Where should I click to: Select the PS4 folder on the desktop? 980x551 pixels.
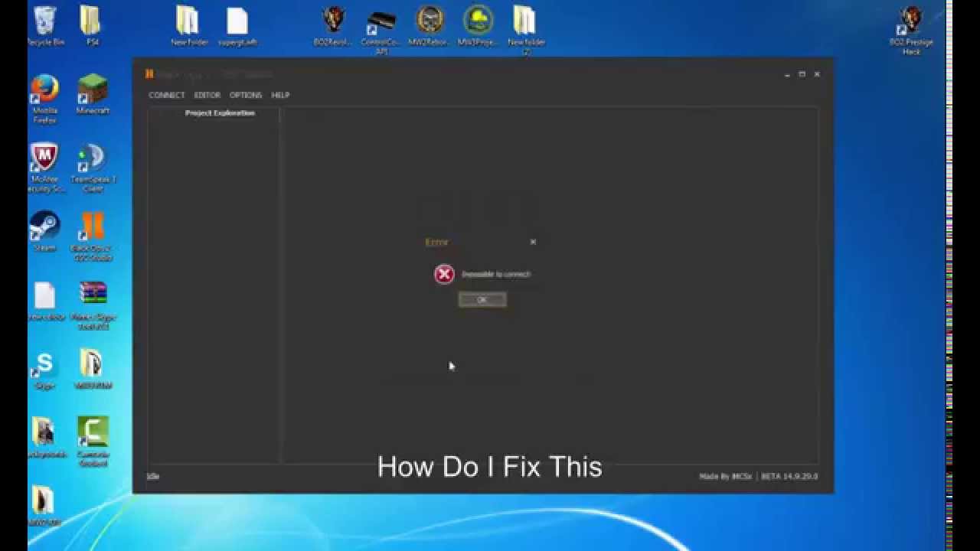[x=90, y=27]
